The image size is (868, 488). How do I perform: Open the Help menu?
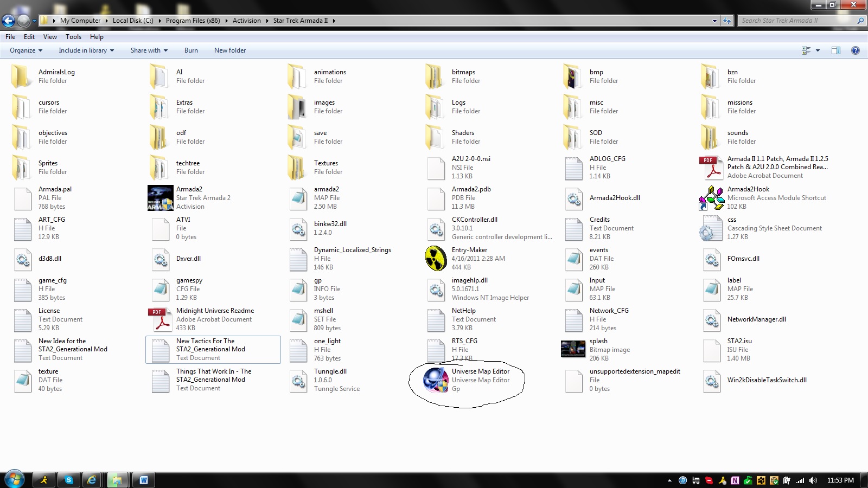[97, 37]
